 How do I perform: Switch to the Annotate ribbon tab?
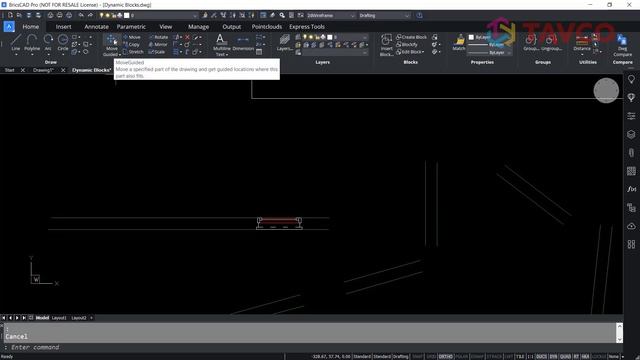coord(96,27)
